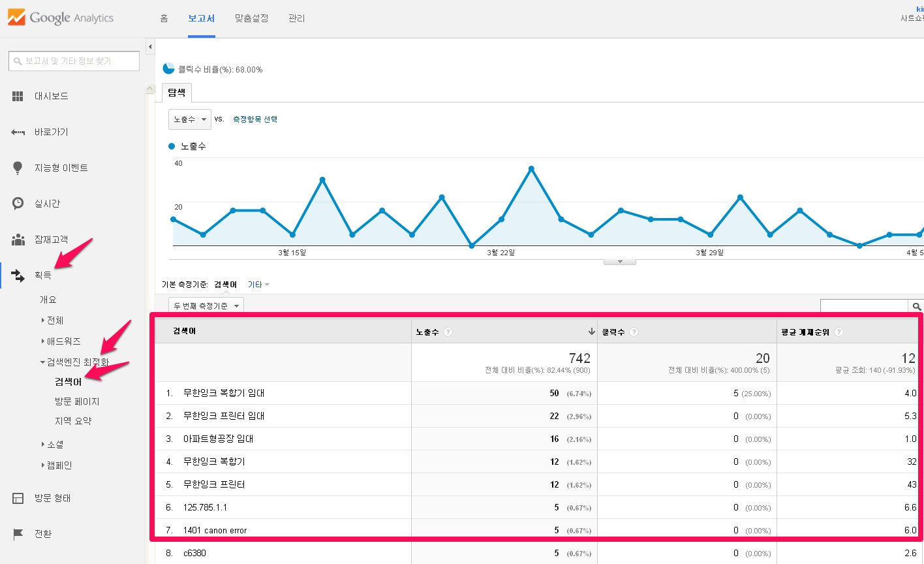The width and height of the screenshot is (924, 564).
Task: Click the table search magnifier button
Action: [916, 306]
